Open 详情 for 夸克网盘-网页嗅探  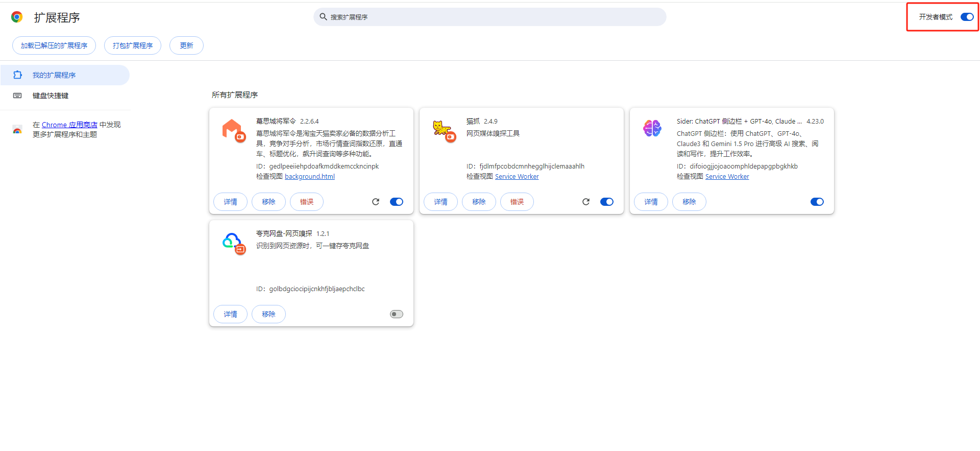tap(230, 314)
